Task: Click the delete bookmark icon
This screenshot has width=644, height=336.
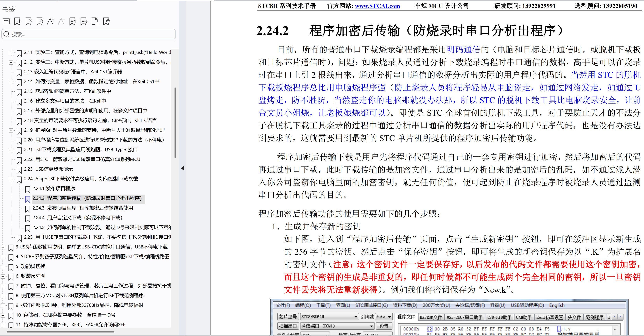Action: click(x=28, y=22)
